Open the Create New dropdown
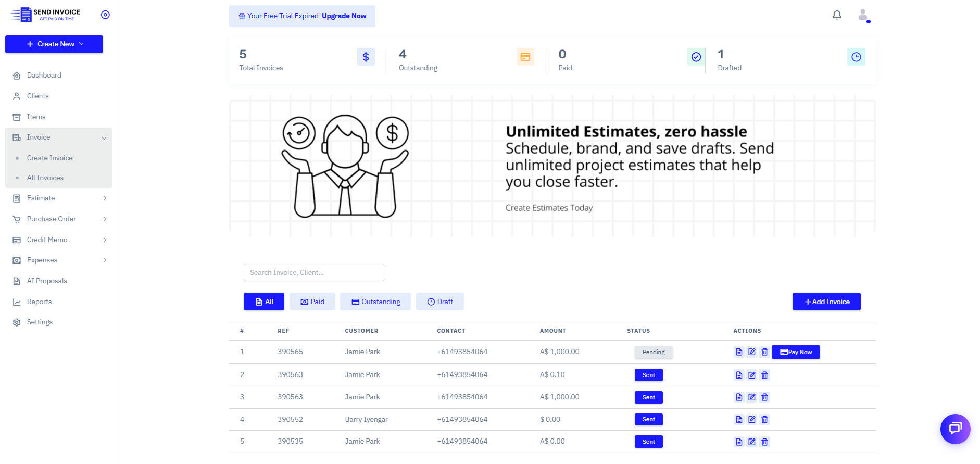Viewport: 980px width, 464px height. 54,44
